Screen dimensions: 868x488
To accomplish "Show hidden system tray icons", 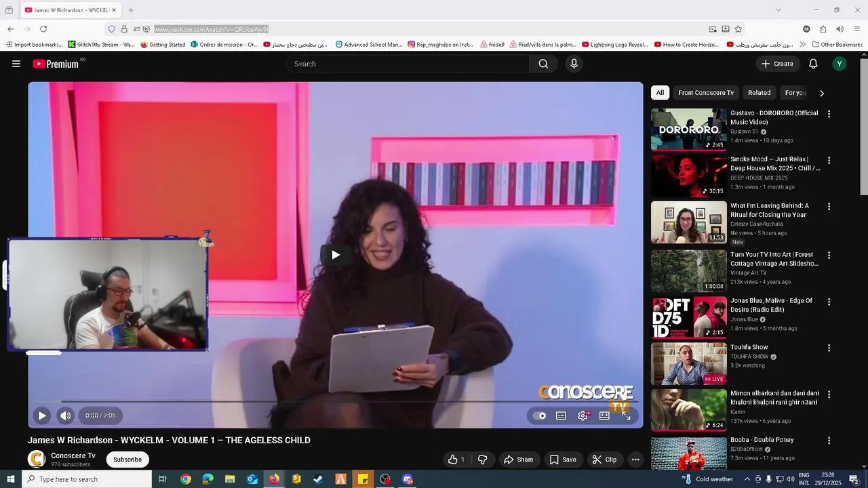I will coord(746,479).
